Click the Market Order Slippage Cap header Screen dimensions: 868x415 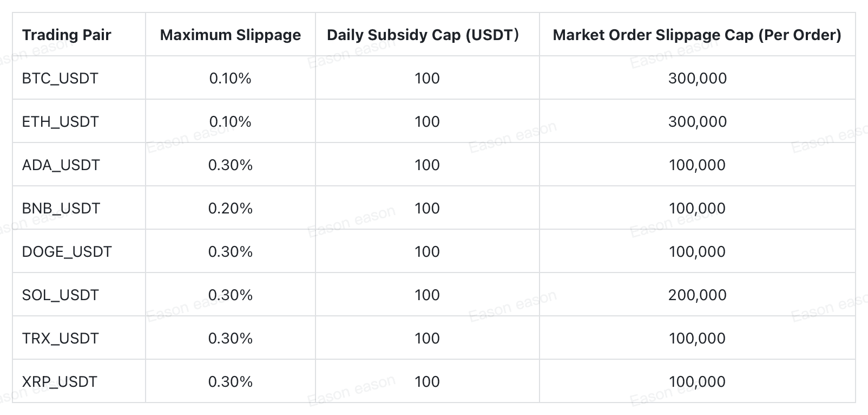[697, 35]
